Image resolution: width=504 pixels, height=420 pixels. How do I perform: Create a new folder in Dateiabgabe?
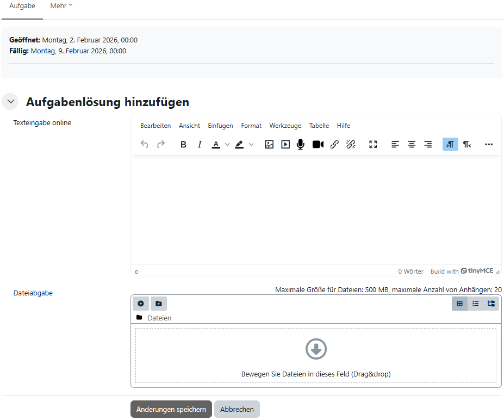158,304
